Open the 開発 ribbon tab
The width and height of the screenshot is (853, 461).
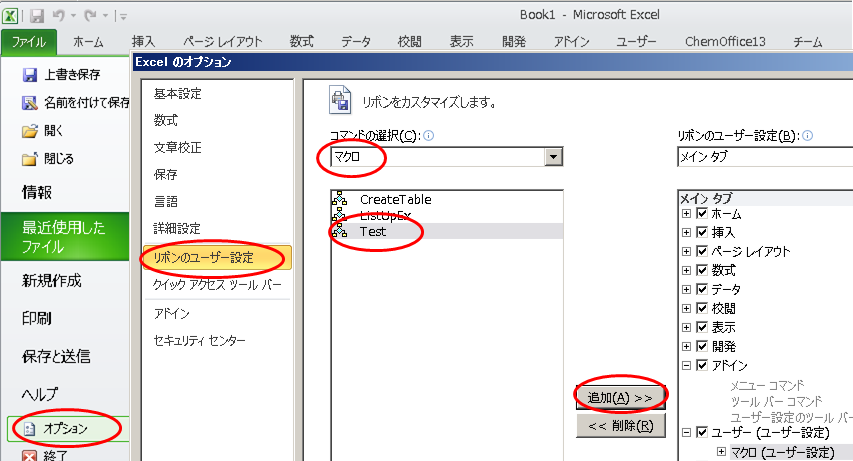514,42
